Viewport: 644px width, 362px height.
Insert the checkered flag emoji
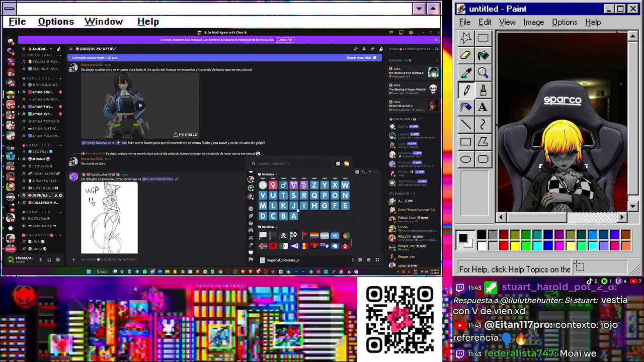(293, 235)
